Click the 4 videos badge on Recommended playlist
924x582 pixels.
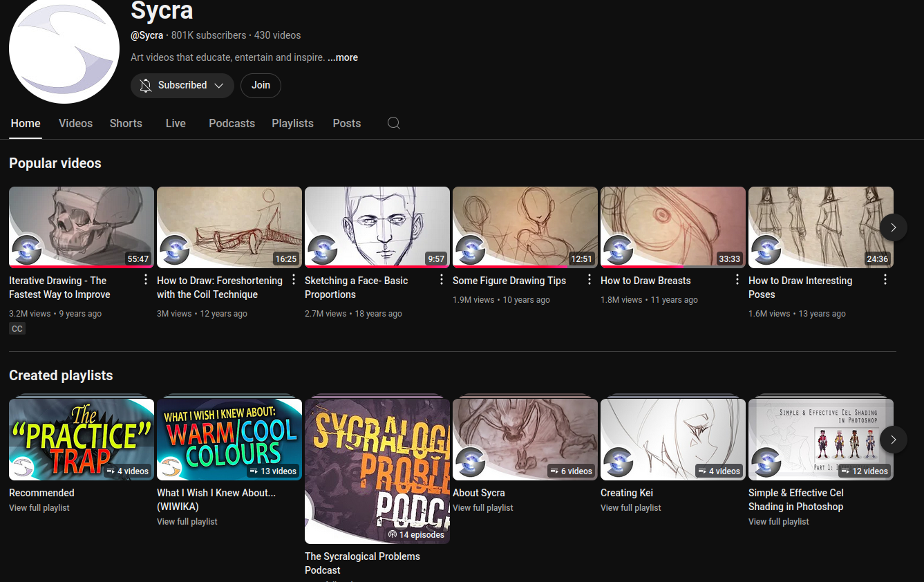coord(127,471)
